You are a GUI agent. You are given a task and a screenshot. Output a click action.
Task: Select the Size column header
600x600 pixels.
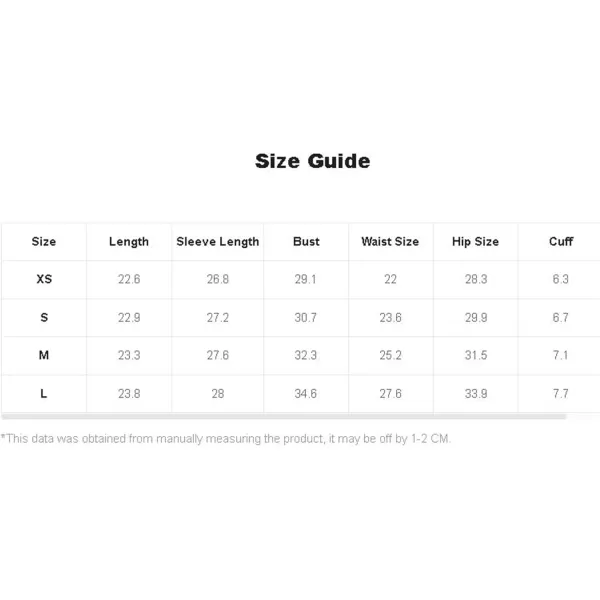coord(44,241)
